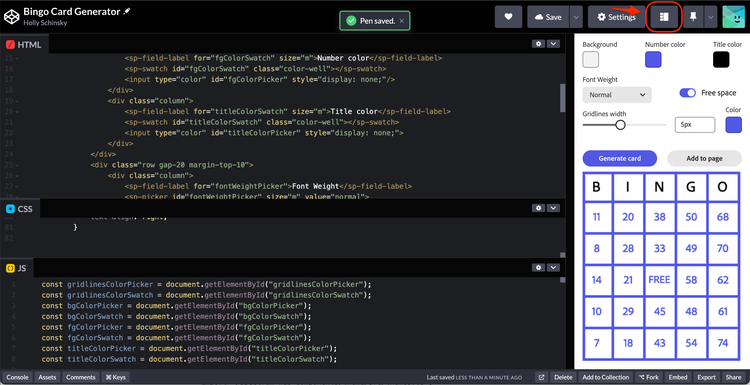Viewport: 750px width, 385px height.
Task: Pin this pen with the pushpin button
Action: click(693, 17)
